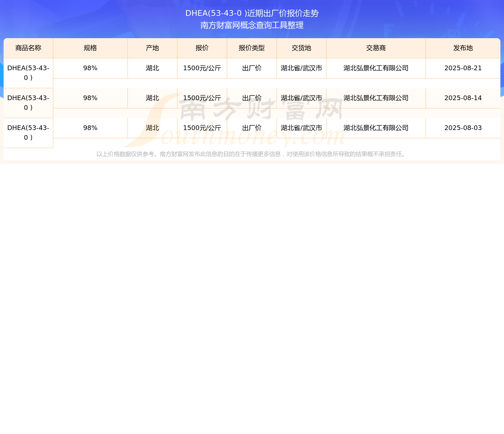
Task: Click the 98% spec in 2025-08-14 row
Action: coord(90,98)
